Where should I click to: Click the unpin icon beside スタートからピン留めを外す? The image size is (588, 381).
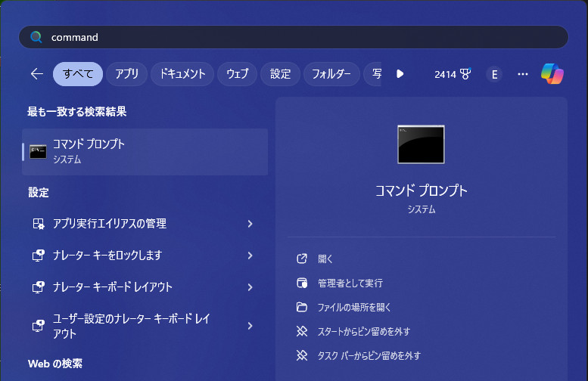click(x=302, y=332)
